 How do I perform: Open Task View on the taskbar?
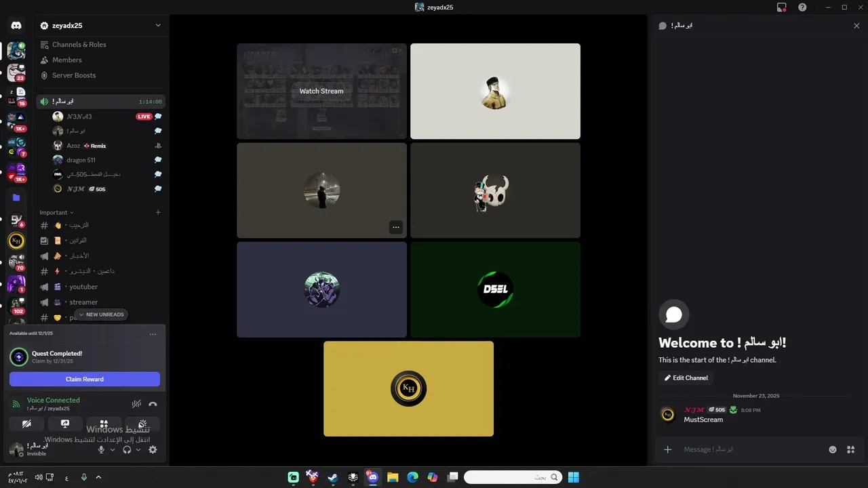pyautogui.click(x=452, y=477)
